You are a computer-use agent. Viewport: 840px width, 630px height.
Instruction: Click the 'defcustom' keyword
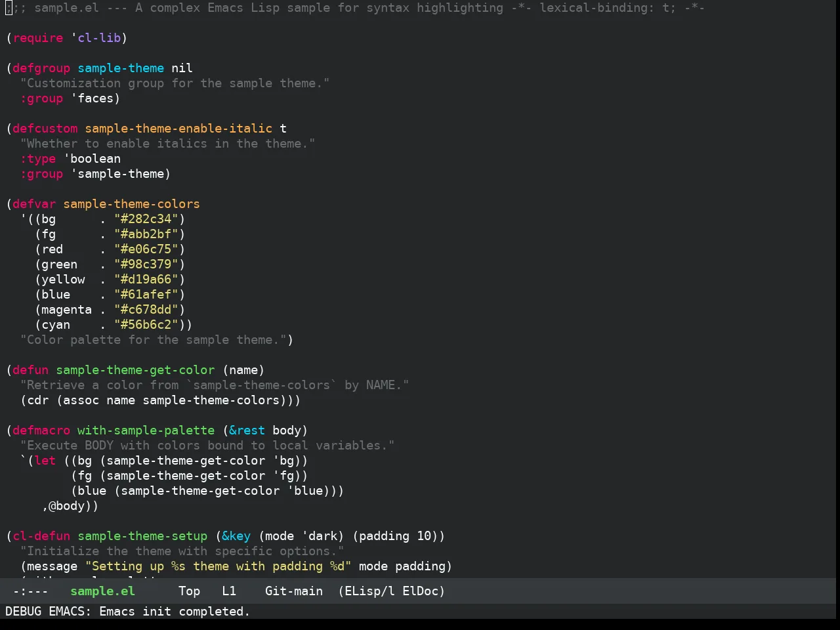[x=45, y=129]
